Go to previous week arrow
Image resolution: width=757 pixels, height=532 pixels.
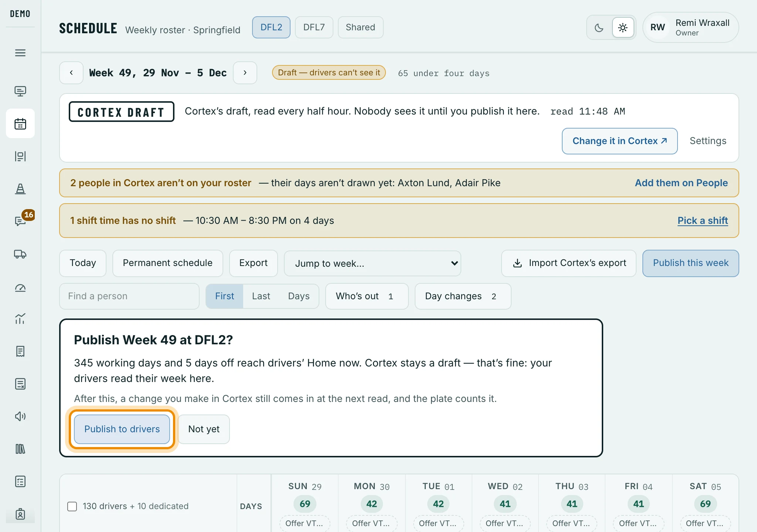click(71, 73)
